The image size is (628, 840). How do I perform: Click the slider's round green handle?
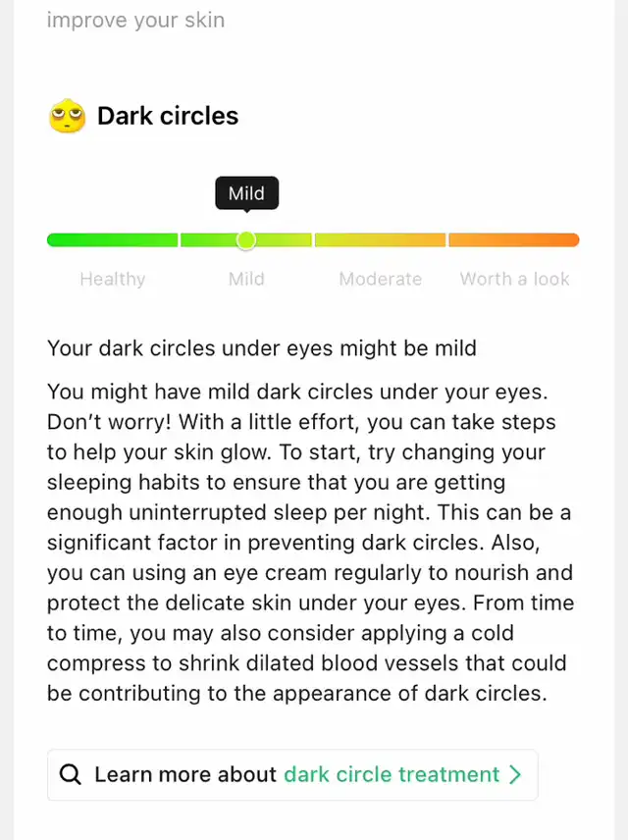(246, 240)
